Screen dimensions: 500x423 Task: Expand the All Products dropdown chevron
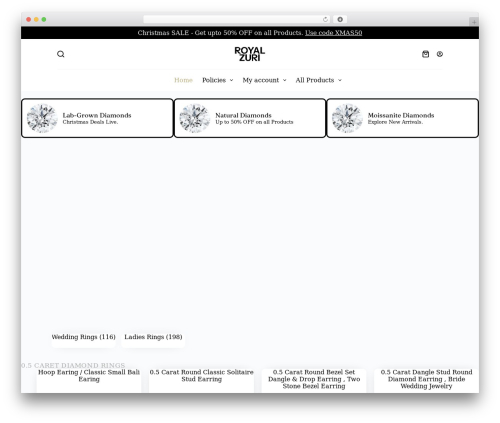coord(340,80)
